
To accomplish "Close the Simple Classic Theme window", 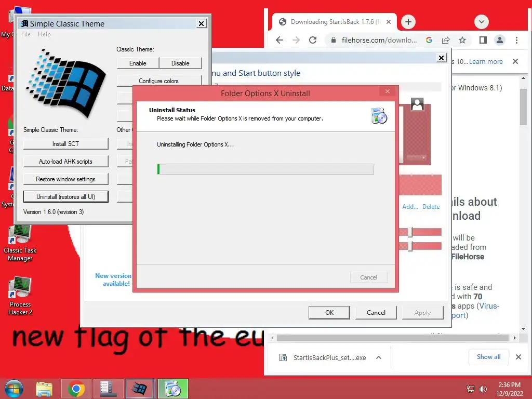I will [201, 23].
